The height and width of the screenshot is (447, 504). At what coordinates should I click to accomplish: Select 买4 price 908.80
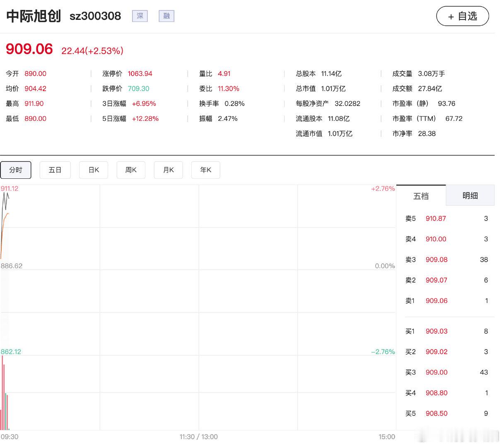pos(436,393)
